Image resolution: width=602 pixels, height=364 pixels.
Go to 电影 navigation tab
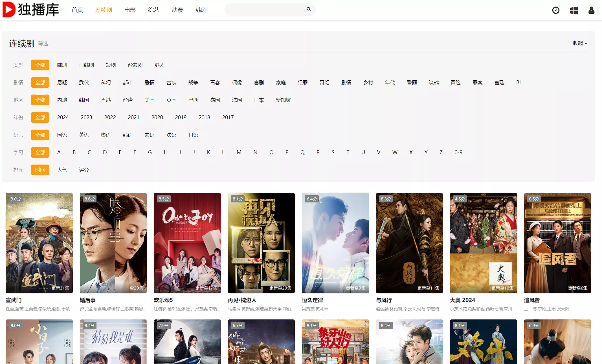130,10
